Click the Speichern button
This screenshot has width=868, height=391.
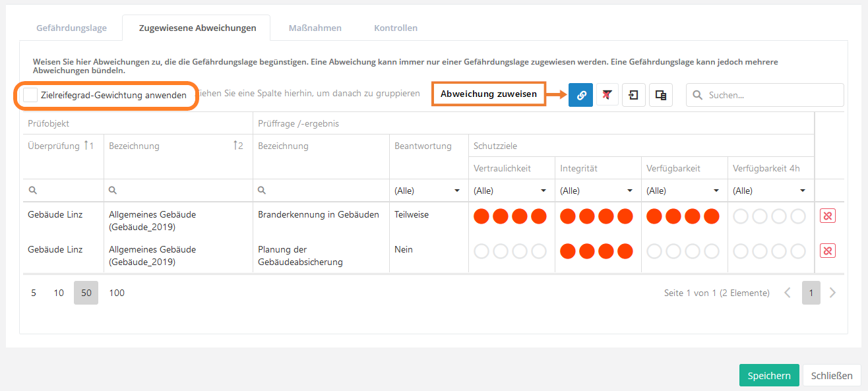768,375
